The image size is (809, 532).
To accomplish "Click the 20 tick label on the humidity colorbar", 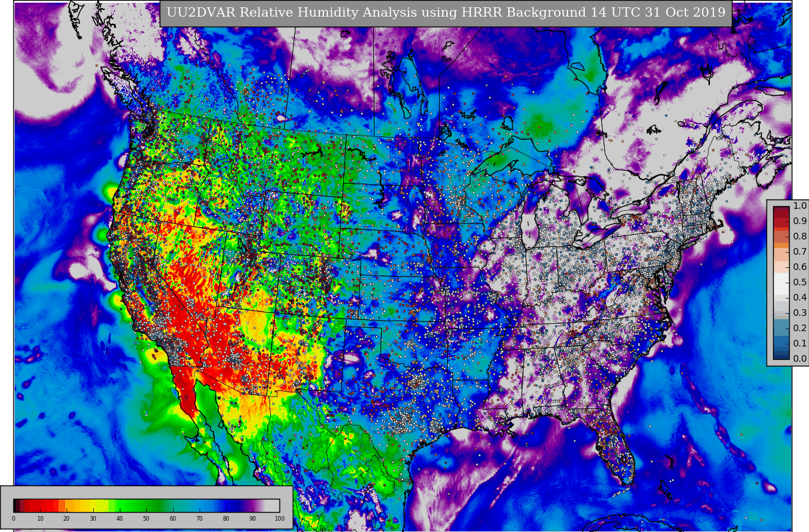I will (67, 519).
